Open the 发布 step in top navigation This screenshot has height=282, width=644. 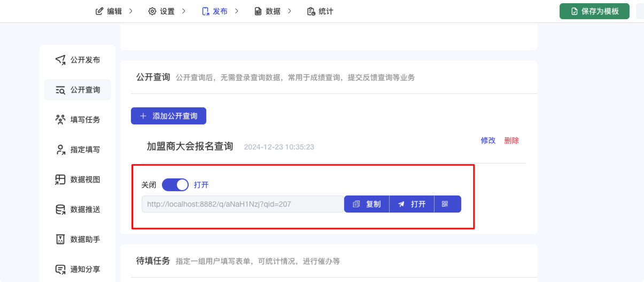click(x=214, y=11)
